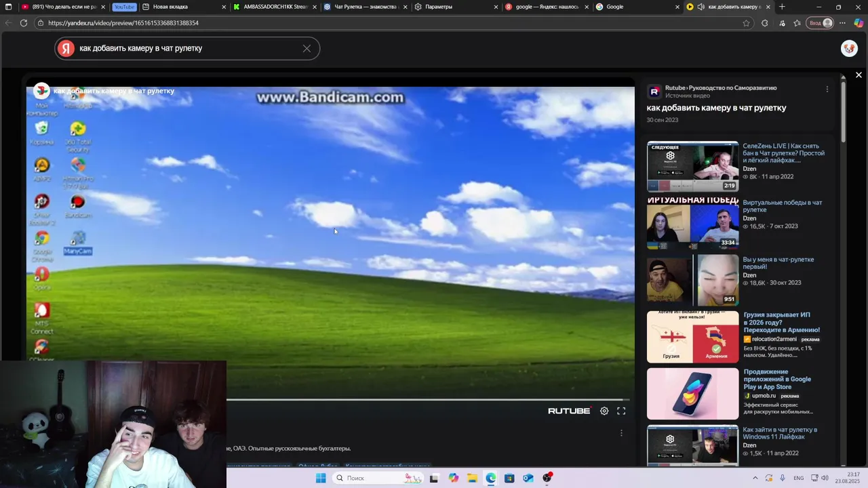The image size is (868, 488).
Task: Click the Rutube 'R' source icon
Action: pos(654,91)
